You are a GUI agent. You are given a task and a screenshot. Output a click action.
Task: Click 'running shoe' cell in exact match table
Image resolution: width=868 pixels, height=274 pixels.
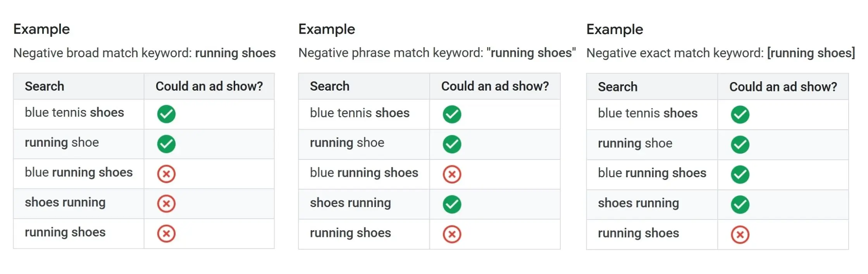click(x=635, y=143)
